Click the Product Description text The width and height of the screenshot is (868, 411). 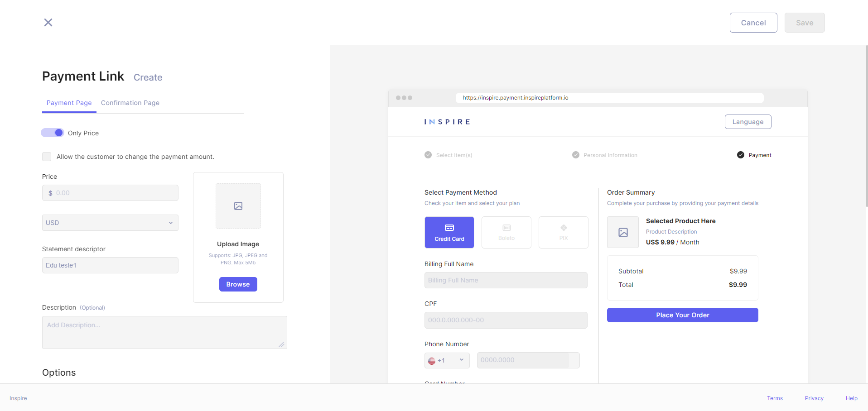point(671,232)
